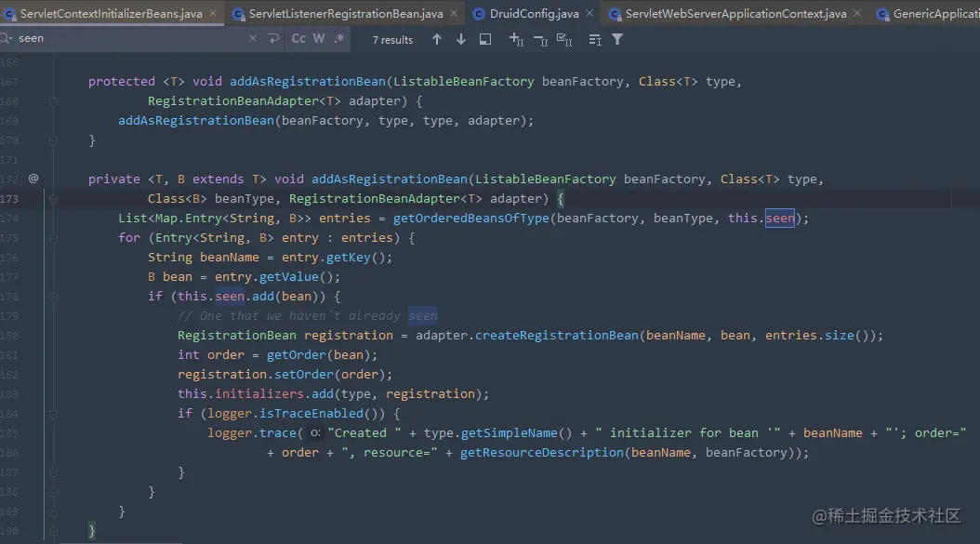Close ServletListenerRegistrationBean.java tab
The height and width of the screenshot is (544, 980).
(454, 13)
